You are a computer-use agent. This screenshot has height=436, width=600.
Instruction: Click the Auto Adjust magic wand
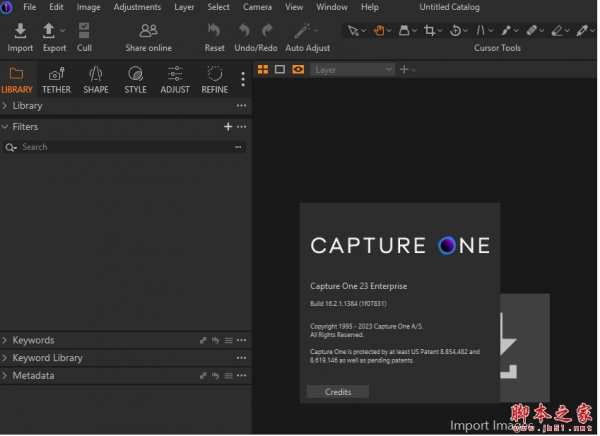coord(302,31)
